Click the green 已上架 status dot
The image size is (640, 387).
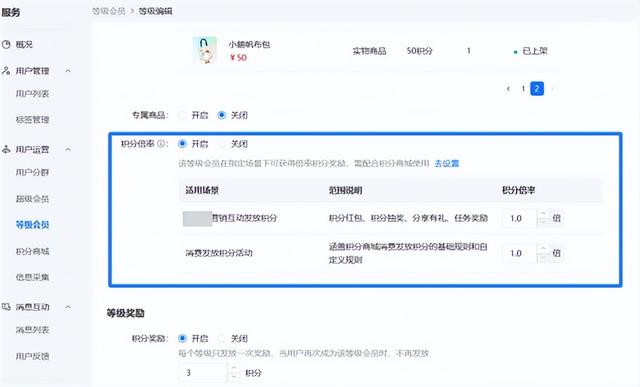[516, 52]
